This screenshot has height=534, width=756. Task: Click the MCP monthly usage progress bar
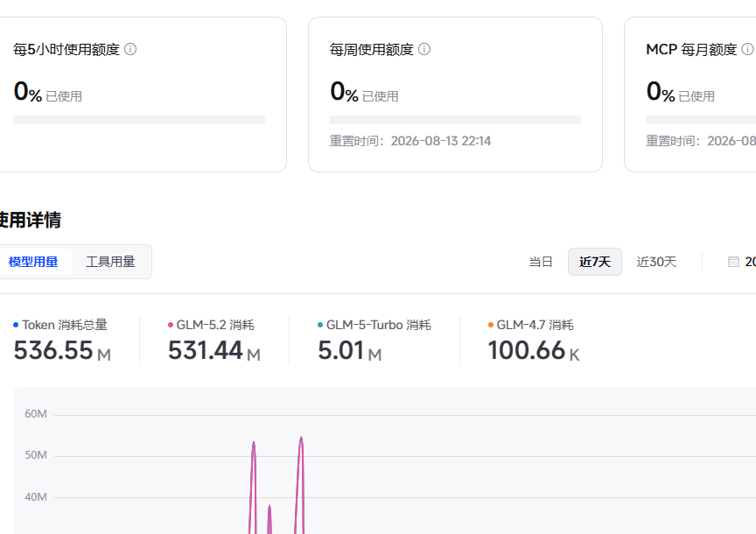click(x=701, y=120)
